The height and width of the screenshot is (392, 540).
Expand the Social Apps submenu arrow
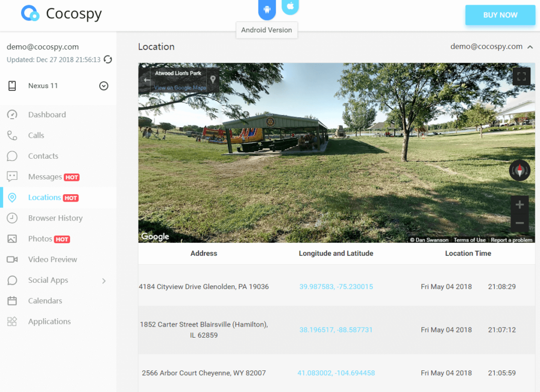(x=104, y=281)
